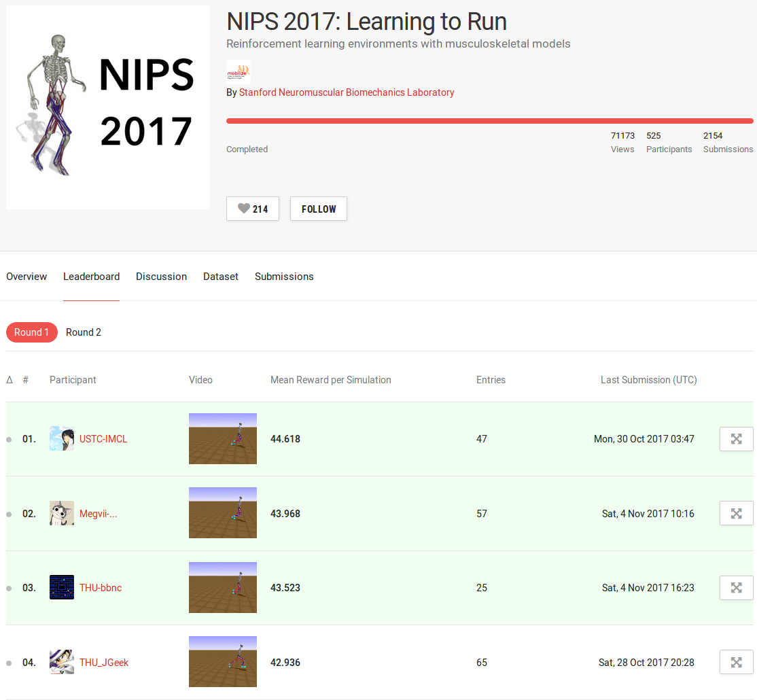
Task: Click the score 43.523
Action: pyautogui.click(x=285, y=587)
